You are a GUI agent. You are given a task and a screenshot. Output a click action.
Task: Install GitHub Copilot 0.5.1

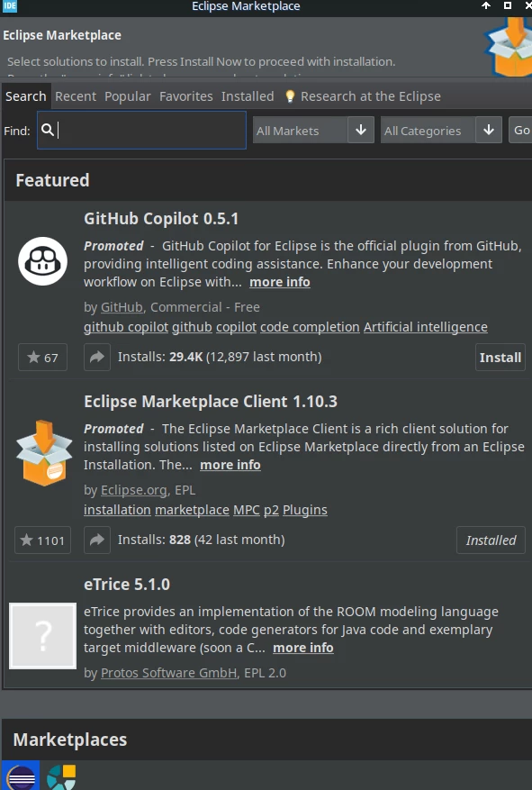[500, 358]
